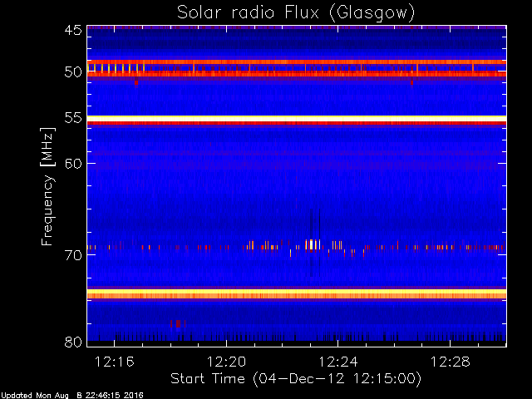Screen dimensions: 532x399
Task: Click the 80 frequency tick label
Action: point(73,342)
